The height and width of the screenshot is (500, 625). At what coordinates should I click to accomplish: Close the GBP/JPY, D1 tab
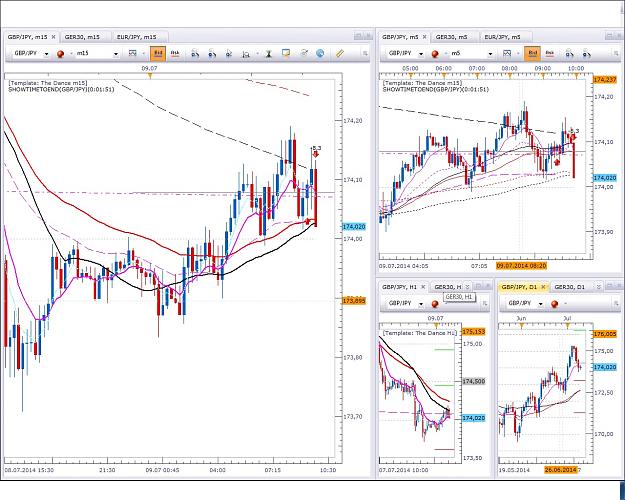(543, 287)
